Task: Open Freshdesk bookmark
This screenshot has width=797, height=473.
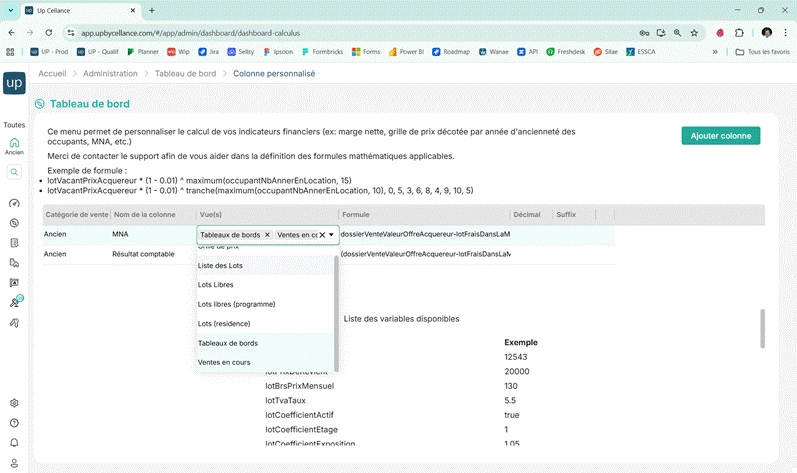Action: tap(566, 52)
